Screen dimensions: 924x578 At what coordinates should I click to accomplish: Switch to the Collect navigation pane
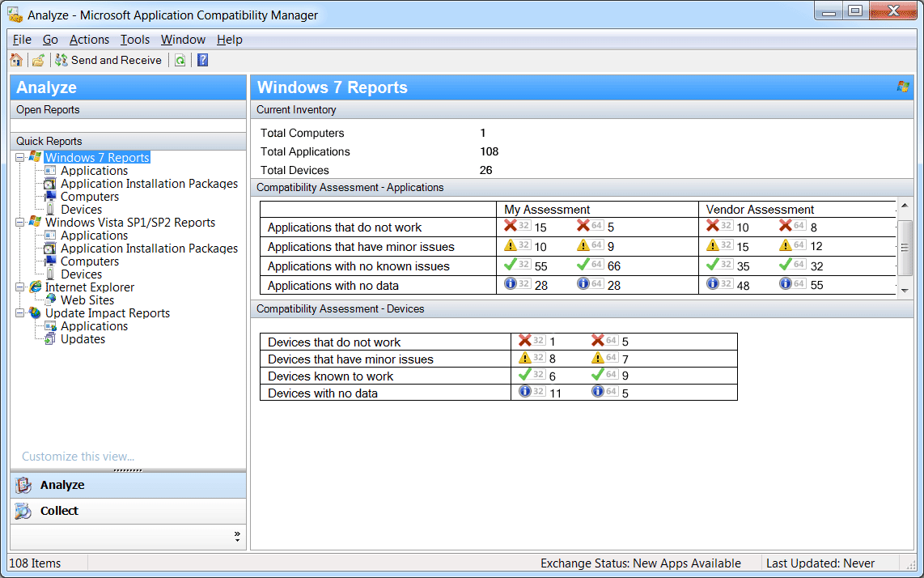point(128,511)
